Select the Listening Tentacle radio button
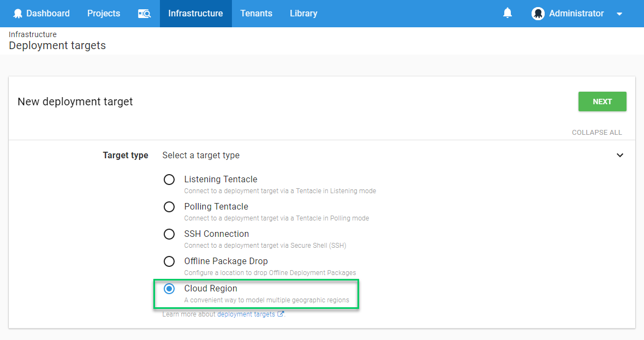The image size is (644, 340). pyautogui.click(x=169, y=180)
